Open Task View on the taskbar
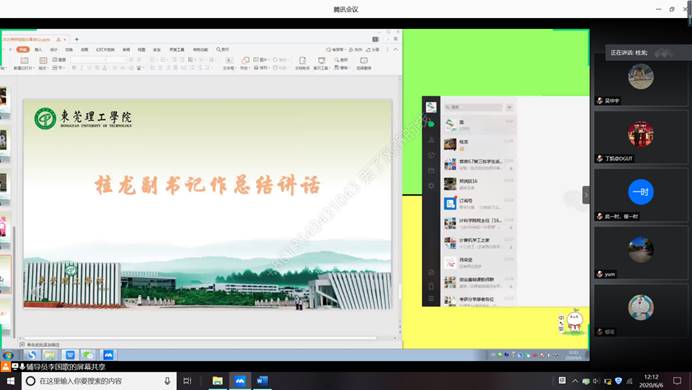Screen dimensions: 692x390 click(187, 381)
